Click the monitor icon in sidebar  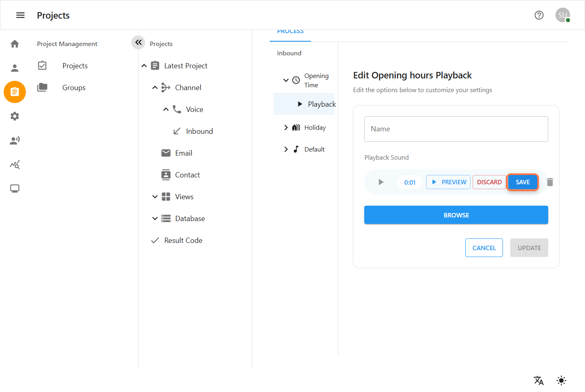tap(15, 189)
